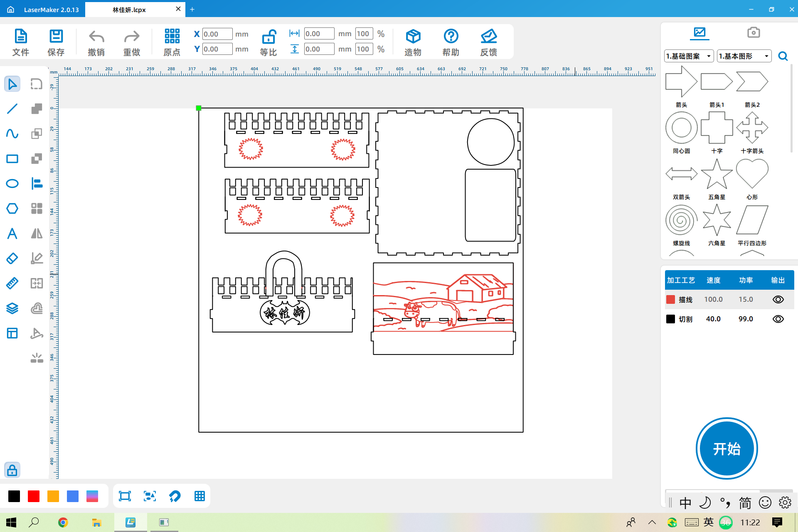Select the rectangle shape tool
The width and height of the screenshot is (798, 532).
[12, 158]
